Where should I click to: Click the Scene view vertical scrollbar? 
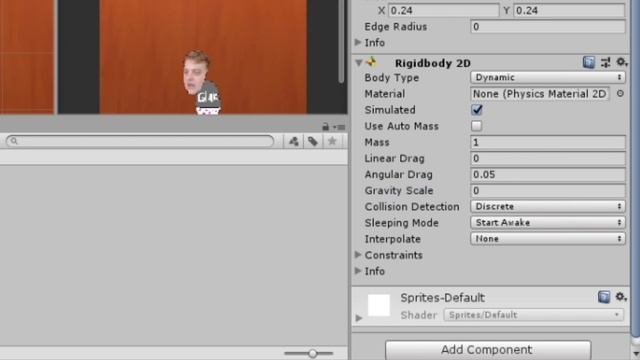pos(341,41)
